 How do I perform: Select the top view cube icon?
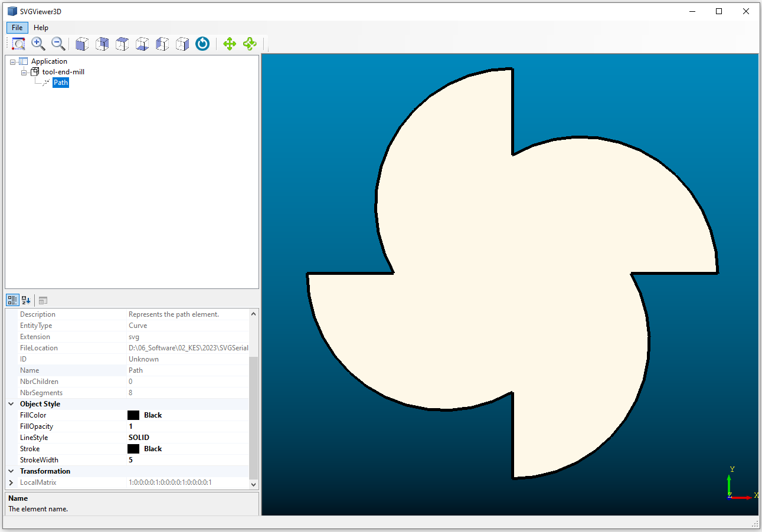click(122, 44)
